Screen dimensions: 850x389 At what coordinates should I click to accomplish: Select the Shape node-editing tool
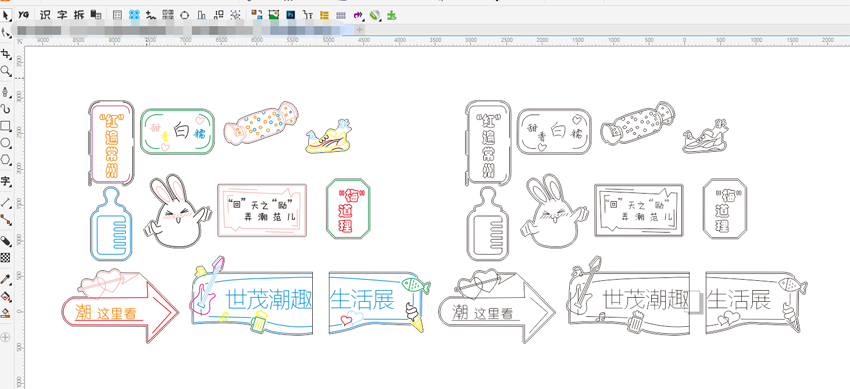coord(5,32)
